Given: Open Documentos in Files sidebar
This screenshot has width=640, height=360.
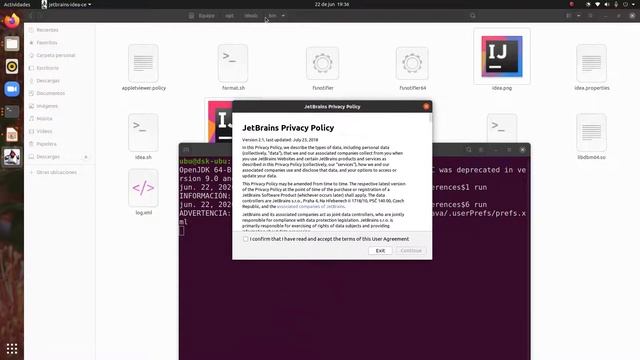Looking at the screenshot, I should tap(51, 93).
